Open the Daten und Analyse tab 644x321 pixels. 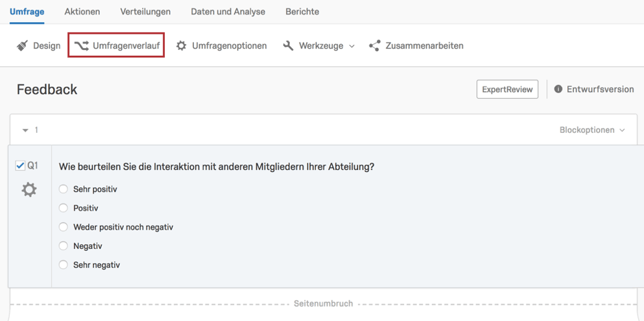click(x=228, y=12)
